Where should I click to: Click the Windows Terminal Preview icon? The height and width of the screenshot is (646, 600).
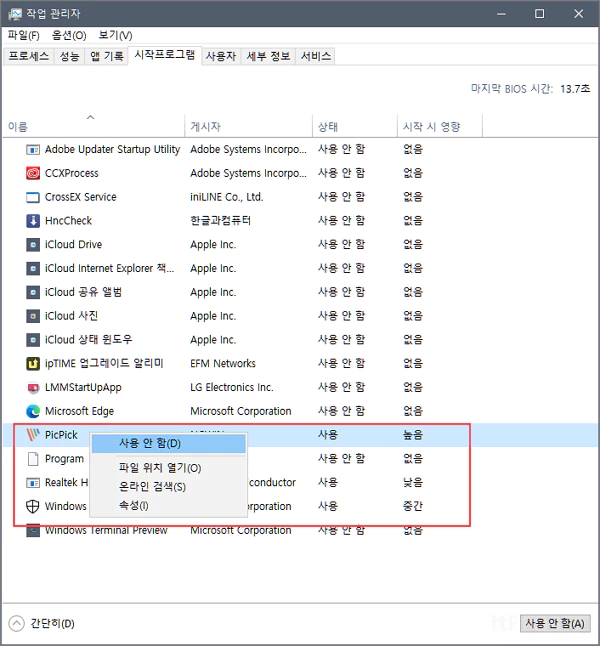(x=33, y=531)
